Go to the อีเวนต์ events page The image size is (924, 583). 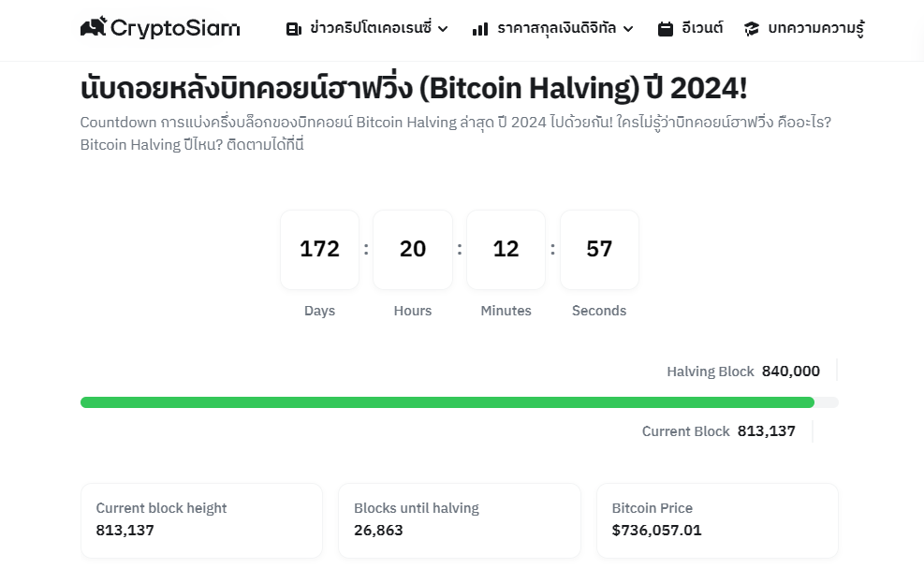click(x=702, y=28)
